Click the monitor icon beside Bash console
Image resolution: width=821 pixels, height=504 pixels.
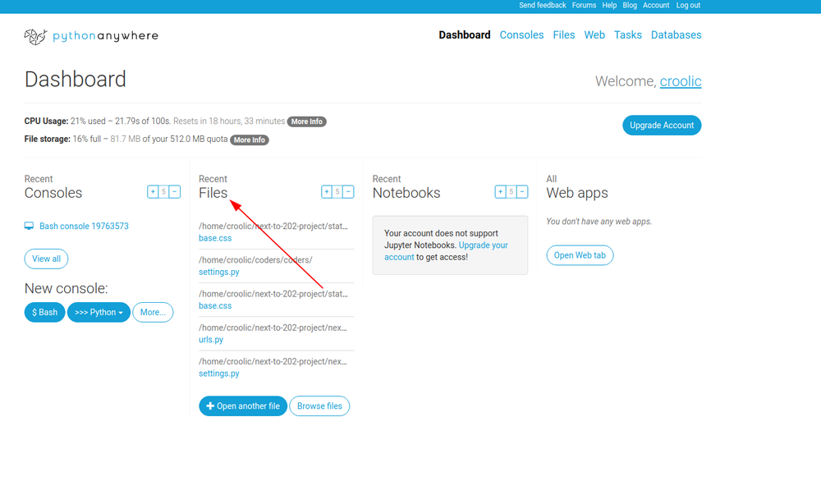pos(29,226)
